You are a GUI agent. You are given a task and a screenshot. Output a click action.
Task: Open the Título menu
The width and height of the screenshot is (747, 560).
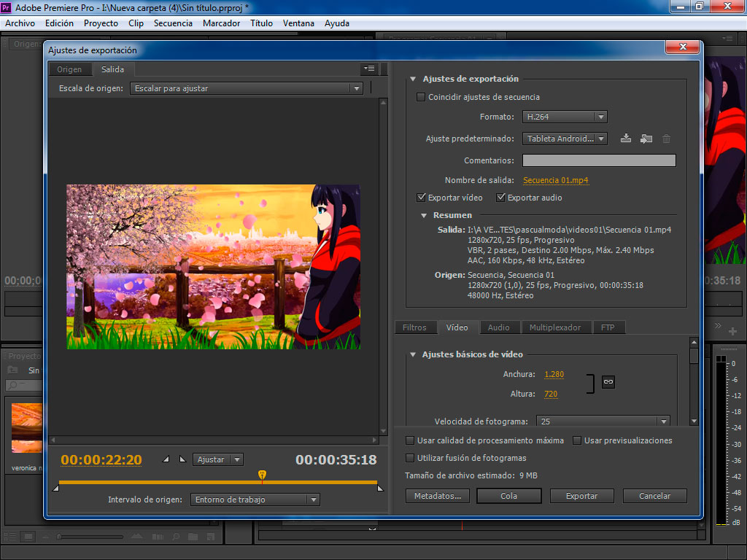262,23
